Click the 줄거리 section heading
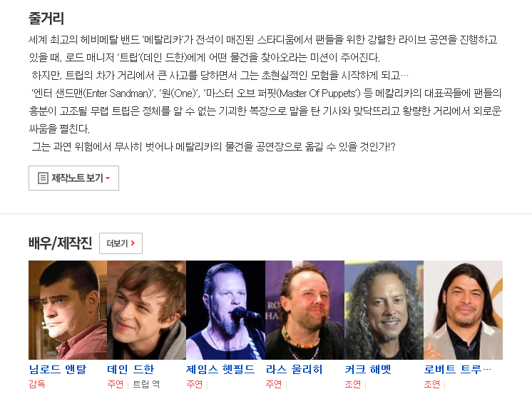The width and height of the screenshot is (532, 404). pos(46,18)
